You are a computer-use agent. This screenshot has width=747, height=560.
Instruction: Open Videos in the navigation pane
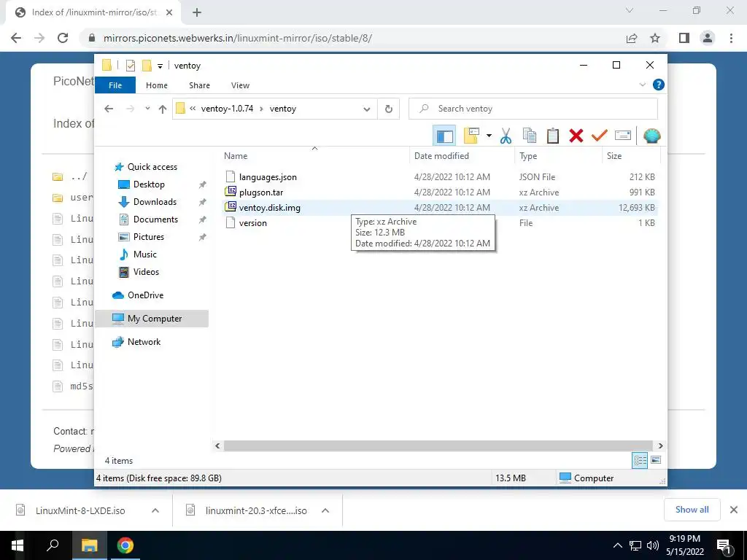(146, 272)
